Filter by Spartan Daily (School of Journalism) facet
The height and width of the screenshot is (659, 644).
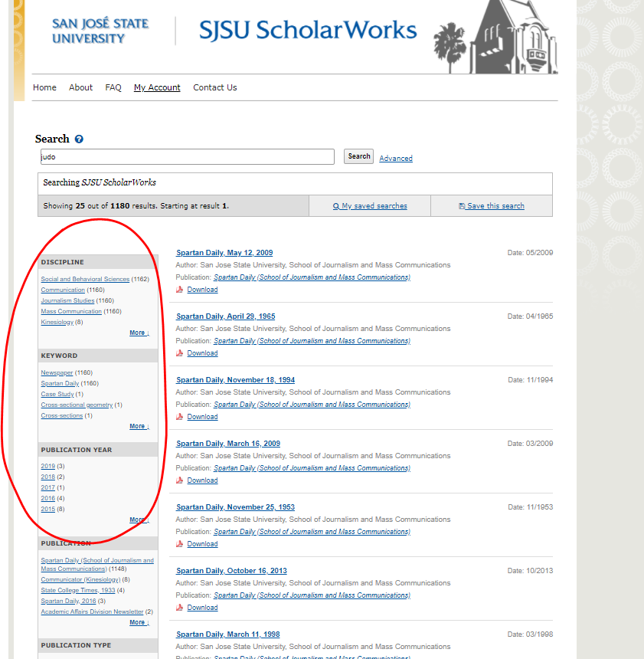pos(97,565)
